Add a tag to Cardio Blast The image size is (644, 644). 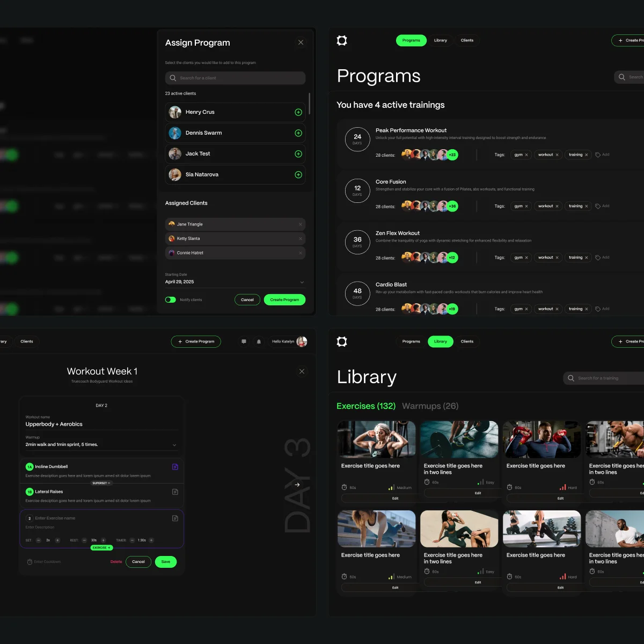[x=602, y=309]
